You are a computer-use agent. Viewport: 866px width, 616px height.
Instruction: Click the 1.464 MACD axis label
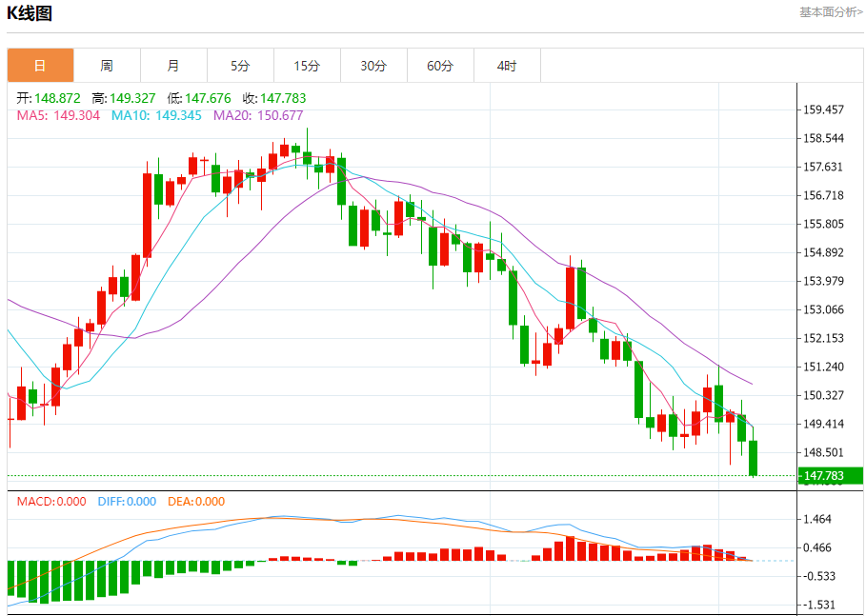pos(816,520)
